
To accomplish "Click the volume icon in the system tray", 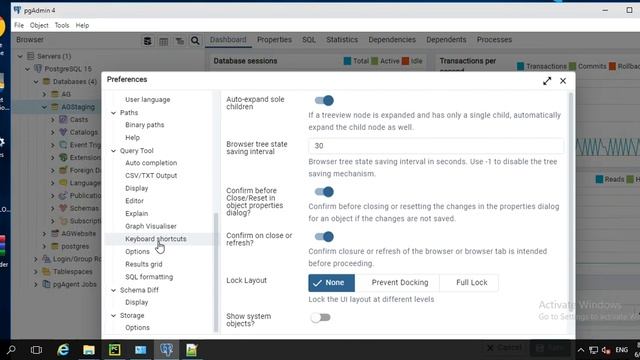I will pyautogui.click(x=606, y=350).
